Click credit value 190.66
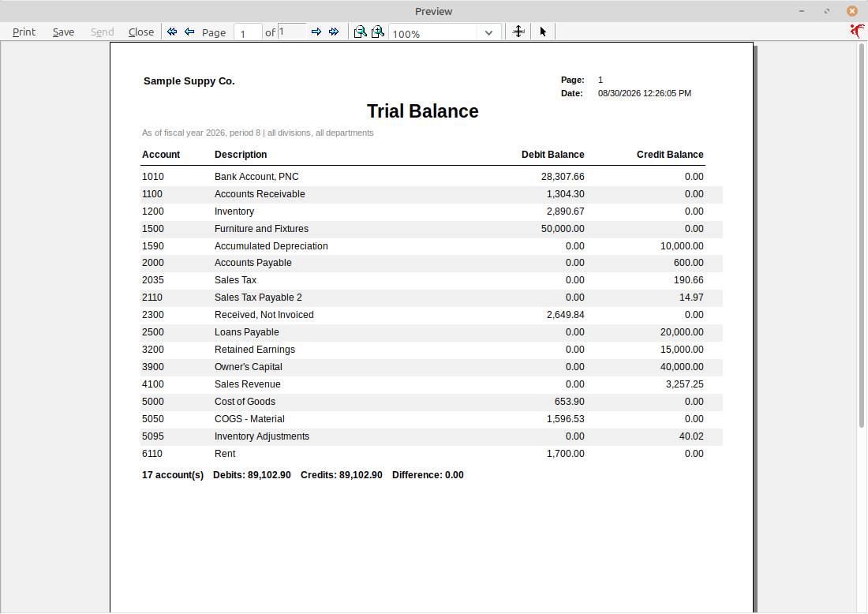Image resolution: width=868 pixels, height=614 pixels. (689, 280)
